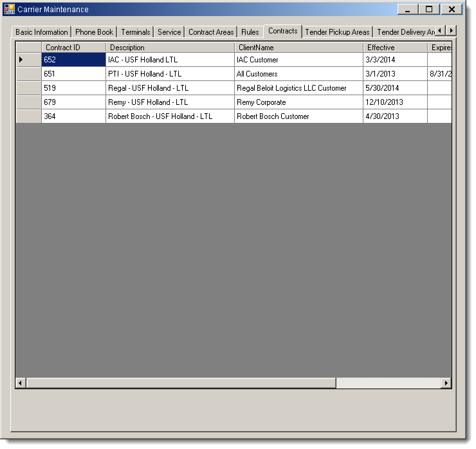Click horizontal scrollbar left arrow
This screenshot has height=449, width=476.
tap(21, 383)
